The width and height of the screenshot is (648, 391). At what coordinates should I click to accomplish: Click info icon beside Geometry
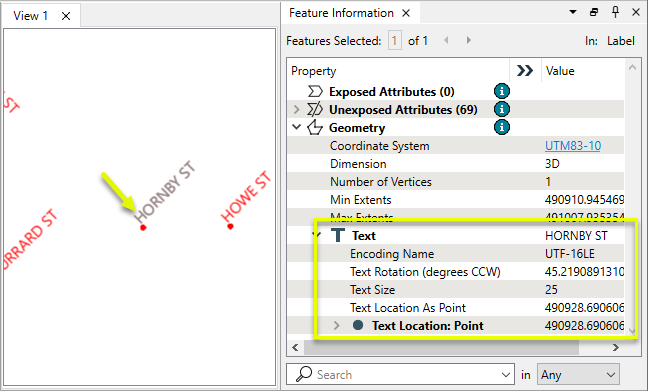pyautogui.click(x=502, y=127)
